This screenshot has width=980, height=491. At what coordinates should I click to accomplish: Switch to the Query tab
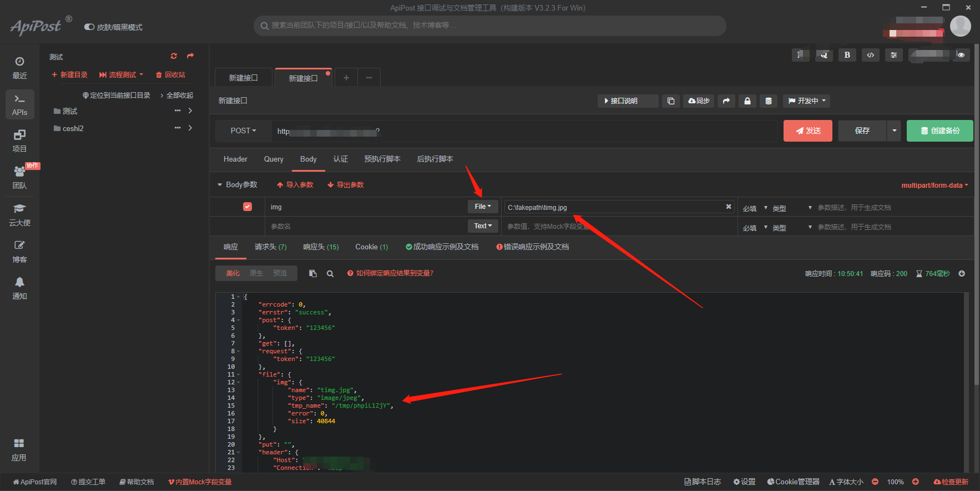click(274, 159)
